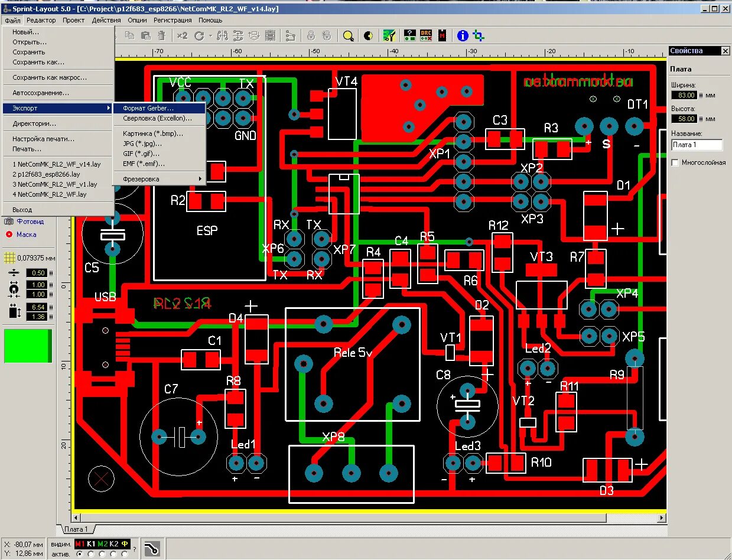
Task: Select the Маска tool
Action: 21,235
